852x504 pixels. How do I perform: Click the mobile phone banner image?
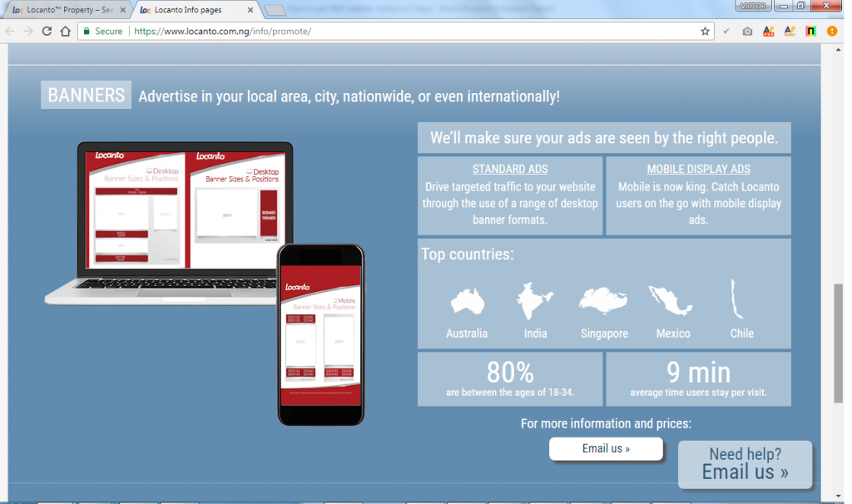click(x=320, y=334)
